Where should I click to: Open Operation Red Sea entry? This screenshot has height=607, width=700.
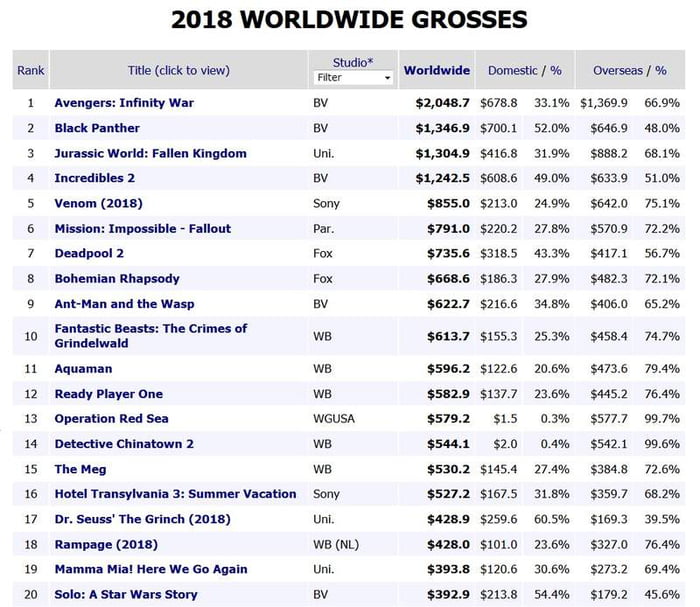coord(112,419)
